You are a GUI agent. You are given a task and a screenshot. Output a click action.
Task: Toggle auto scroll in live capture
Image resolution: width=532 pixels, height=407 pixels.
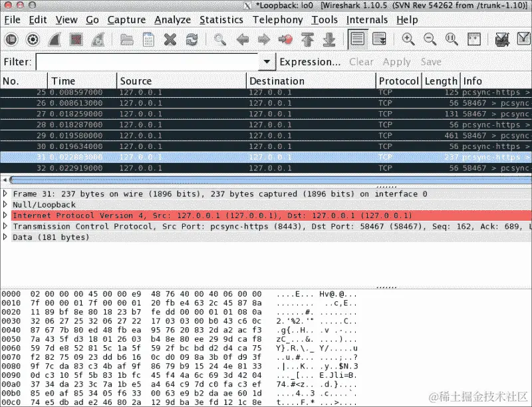[379, 39]
